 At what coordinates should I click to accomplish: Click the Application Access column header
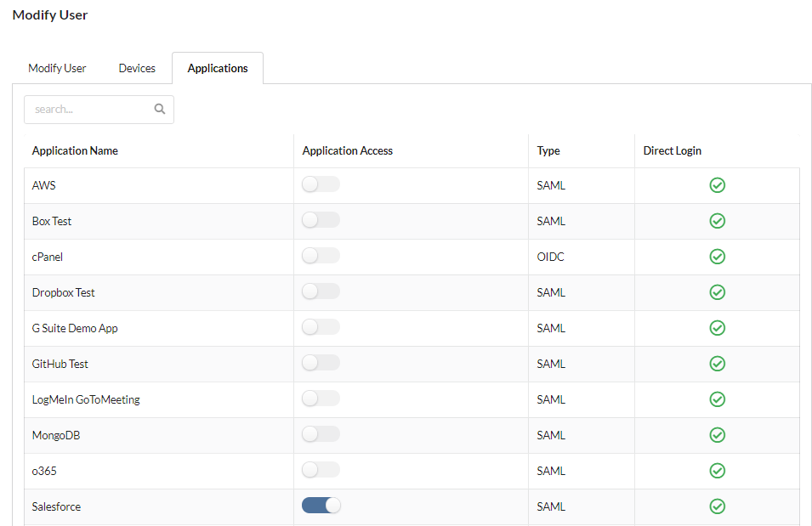[x=348, y=150]
